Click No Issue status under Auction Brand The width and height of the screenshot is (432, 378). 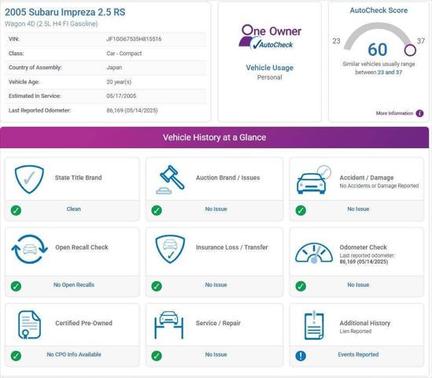pos(216,209)
